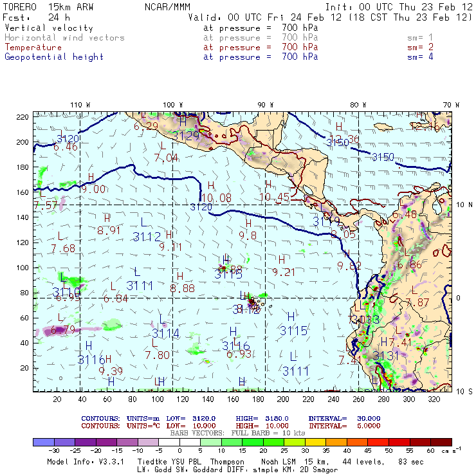Click the '100 W' longitude label
Screen dimensions: 476x476
coord(173,105)
